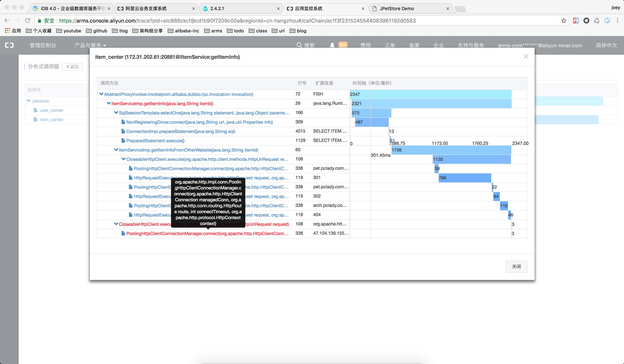The height and width of the screenshot is (364, 624).
Task: Click 47.104.139.155 extension info cell
Action: pyautogui.click(x=330, y=233)
